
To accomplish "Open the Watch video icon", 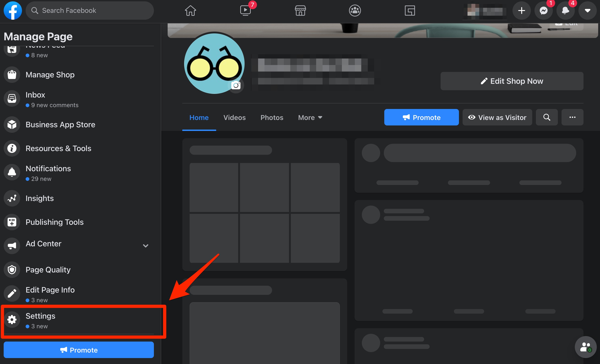I will (245, 11).
